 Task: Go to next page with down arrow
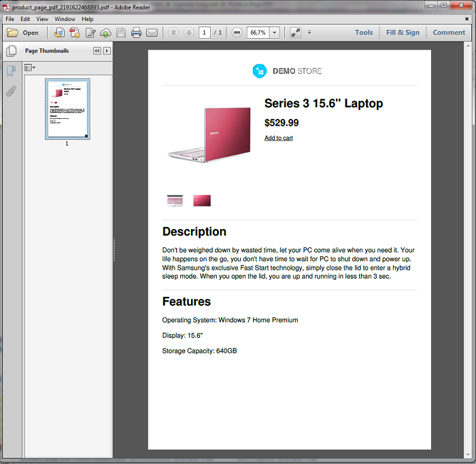click(x=189, y=33)
